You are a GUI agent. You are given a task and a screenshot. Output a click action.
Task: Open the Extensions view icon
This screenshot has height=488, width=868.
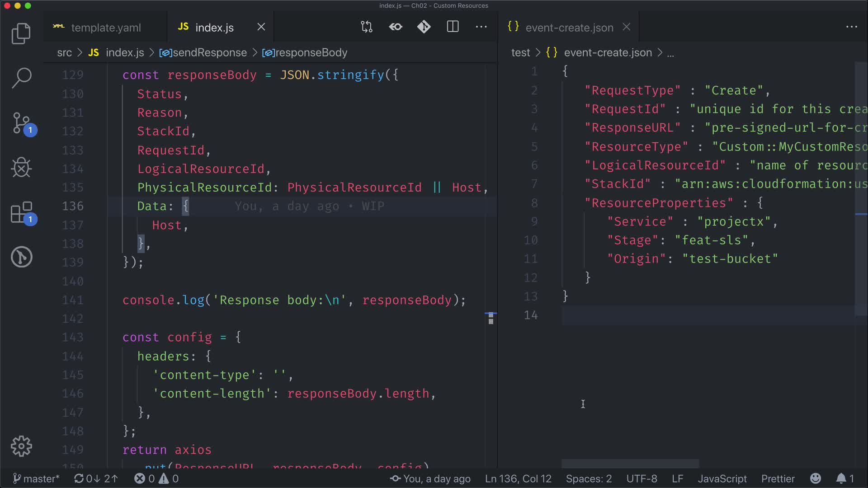22,212
